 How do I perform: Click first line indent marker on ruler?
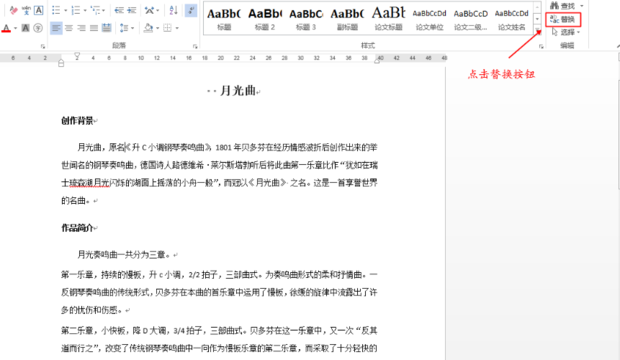point(77,56)
